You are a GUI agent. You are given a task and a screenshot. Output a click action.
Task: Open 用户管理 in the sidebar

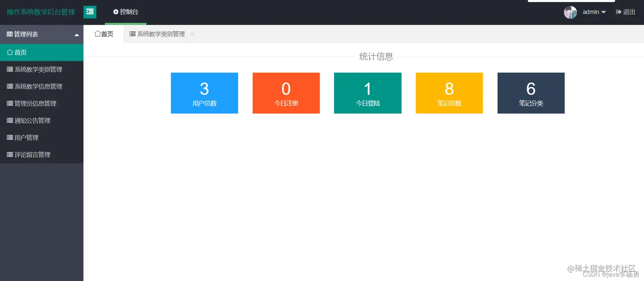pyautogui.click(x=42, y=138)
